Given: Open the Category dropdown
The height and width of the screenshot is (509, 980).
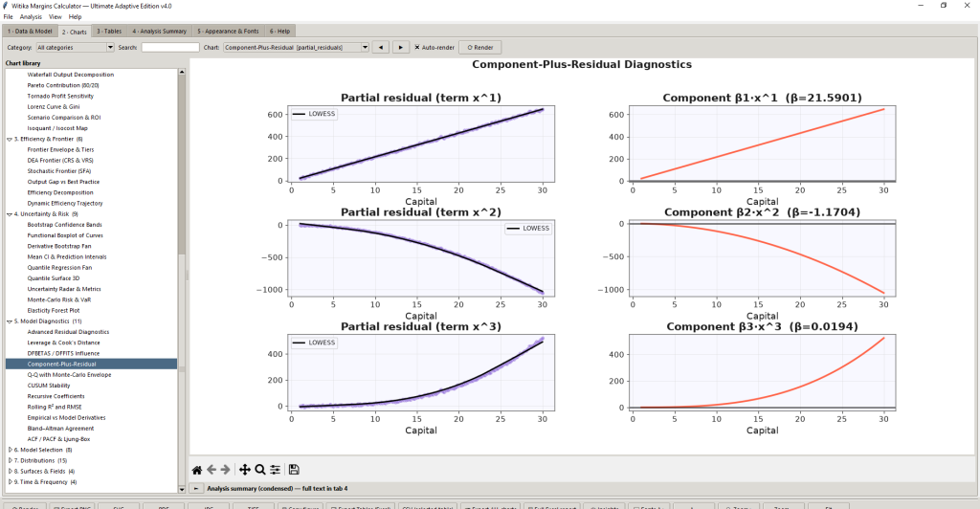Looking at the screenshot, I should pyautogui.click(x=75, y=48).
